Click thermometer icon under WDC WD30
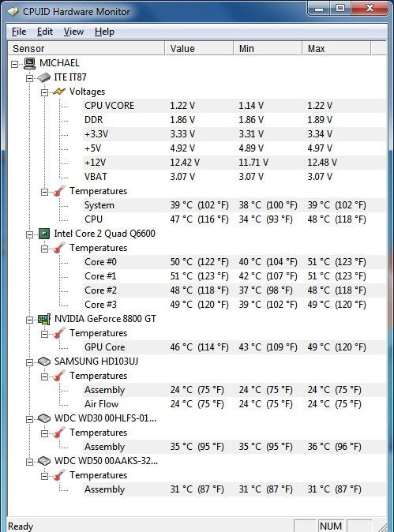The image size is (394, 532). [x=59, y=433]
